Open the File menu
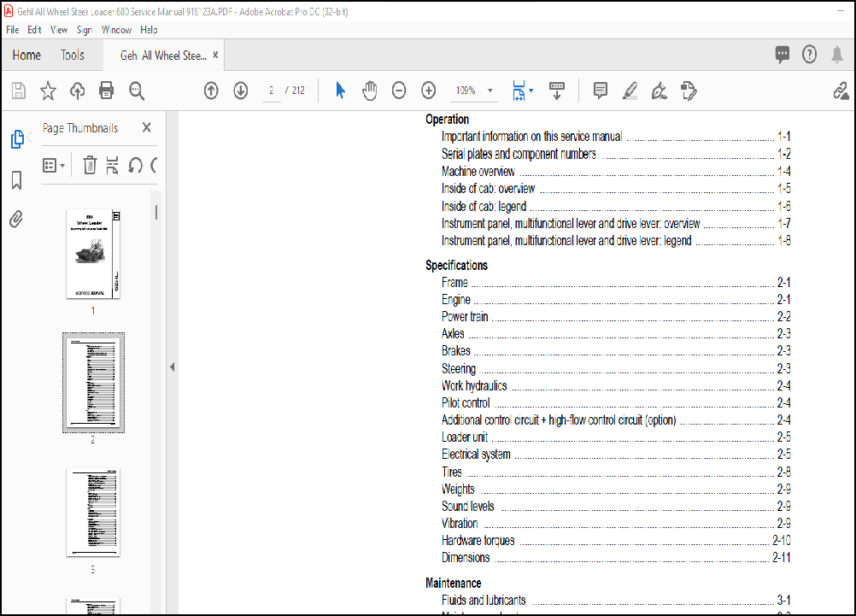Image resolution: width=856 pixels, height=616 pixels. (x=13, y=30)
